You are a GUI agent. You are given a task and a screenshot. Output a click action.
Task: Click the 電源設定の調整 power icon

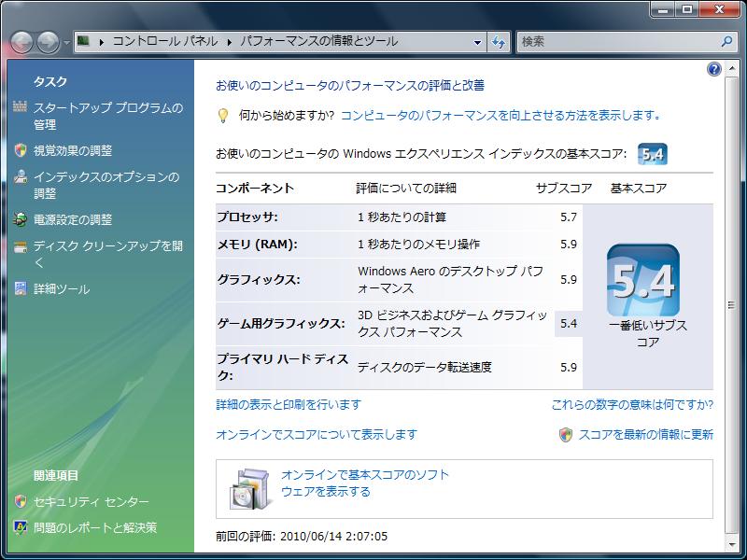pyautogui.click(x=20, y=218)
